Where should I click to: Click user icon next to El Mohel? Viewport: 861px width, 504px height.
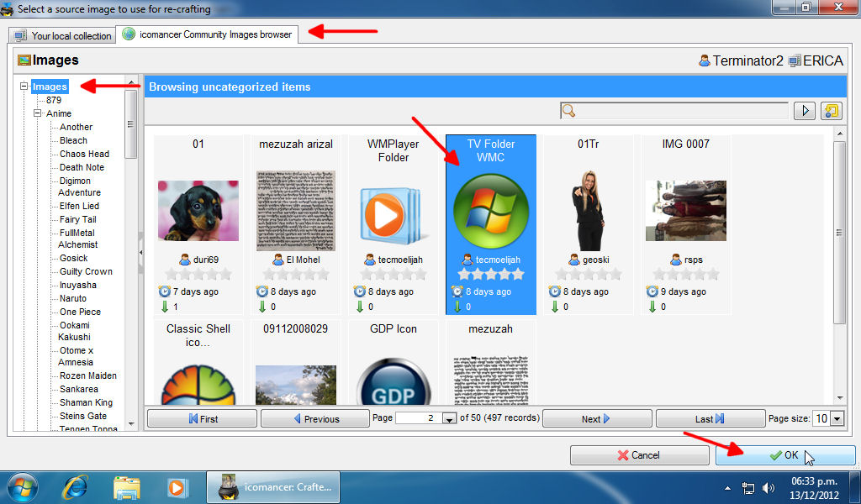pyautogui.click(x=277, y=260)
